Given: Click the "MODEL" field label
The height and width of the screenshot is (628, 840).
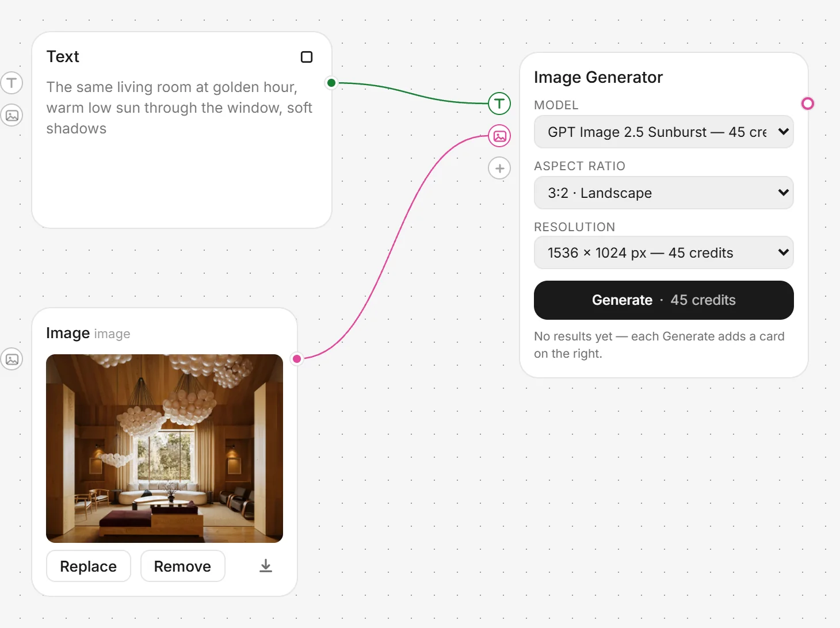Looking at the screenshot, I should pos(556,105).
